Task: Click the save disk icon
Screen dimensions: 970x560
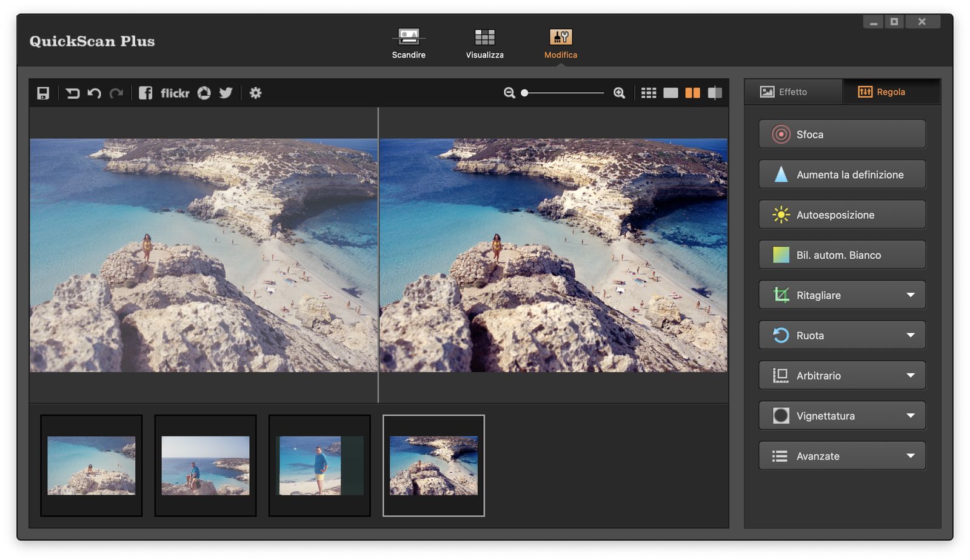Action: click(43, 93)
